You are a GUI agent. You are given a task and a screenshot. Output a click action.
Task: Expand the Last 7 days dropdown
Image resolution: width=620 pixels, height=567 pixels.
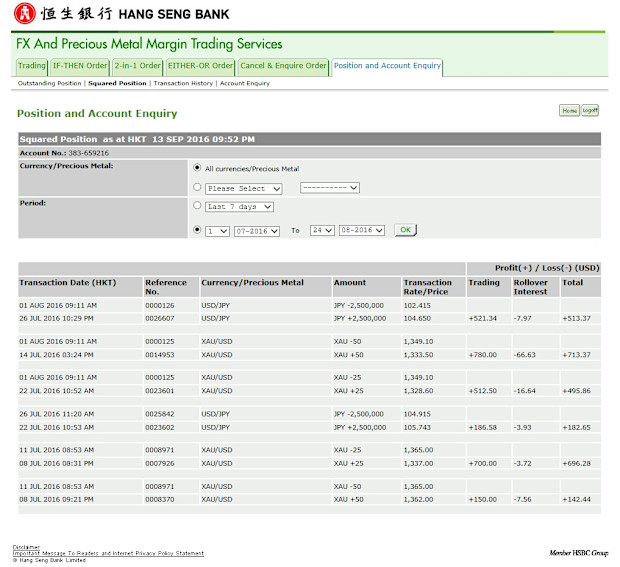[239, 207]
